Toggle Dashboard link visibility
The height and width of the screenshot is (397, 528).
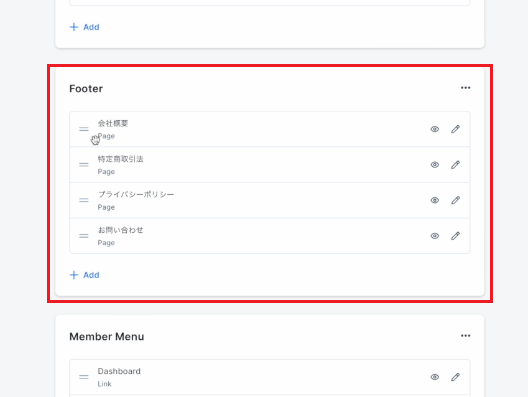[x=435, y=377]
